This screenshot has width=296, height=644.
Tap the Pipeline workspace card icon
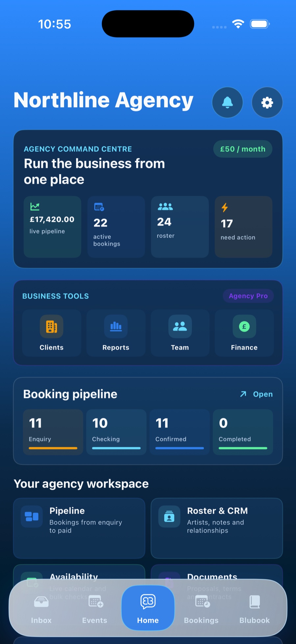32,517
